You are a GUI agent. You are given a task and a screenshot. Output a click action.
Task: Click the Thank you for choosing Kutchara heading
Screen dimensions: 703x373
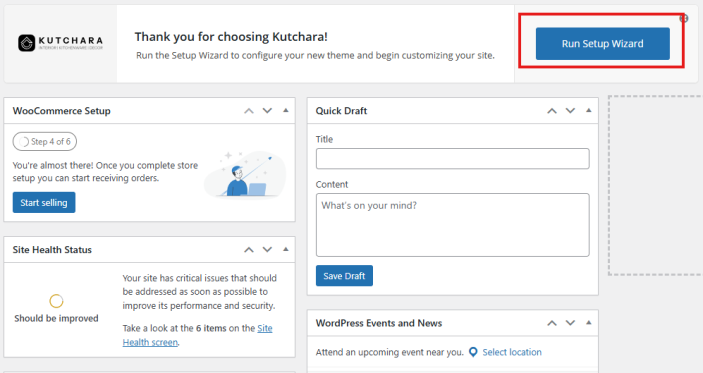coord(231,37)
